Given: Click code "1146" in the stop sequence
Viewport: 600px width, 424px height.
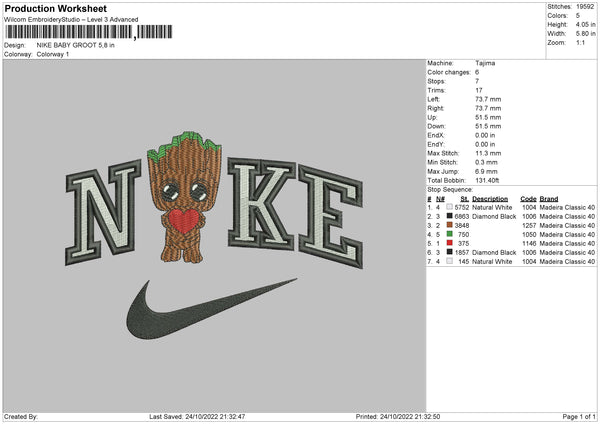Looking at the screenshot, I should (529, 243).
